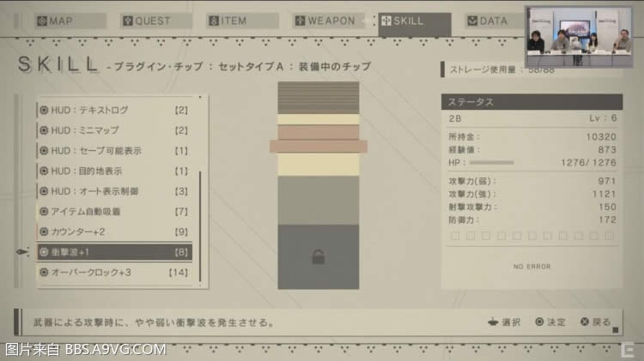The width and height of the screenshot is (644, 361).
Task: Select chip icon for HUD: セーブ可能表示
Action: coord(44,151)
